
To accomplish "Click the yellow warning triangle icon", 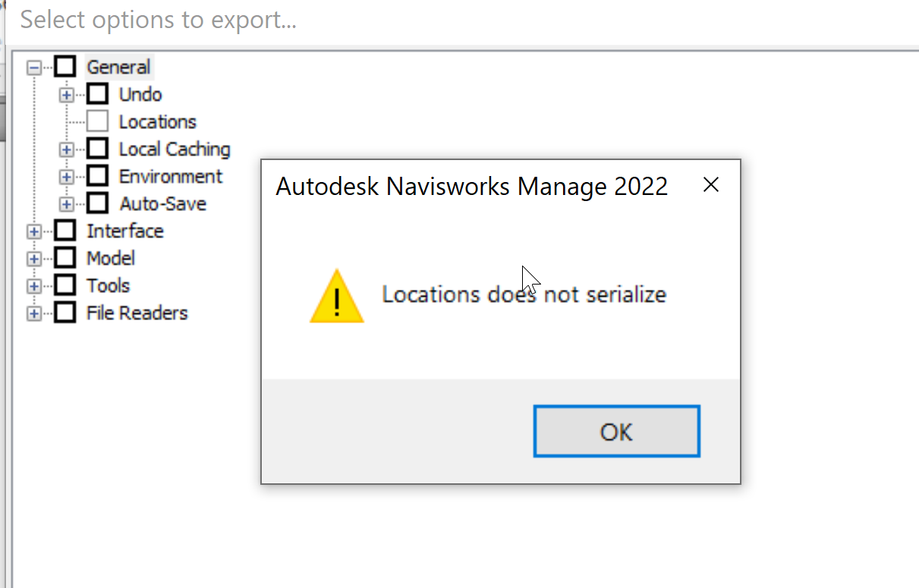I will pyautogui.click(x=337, y=297).
